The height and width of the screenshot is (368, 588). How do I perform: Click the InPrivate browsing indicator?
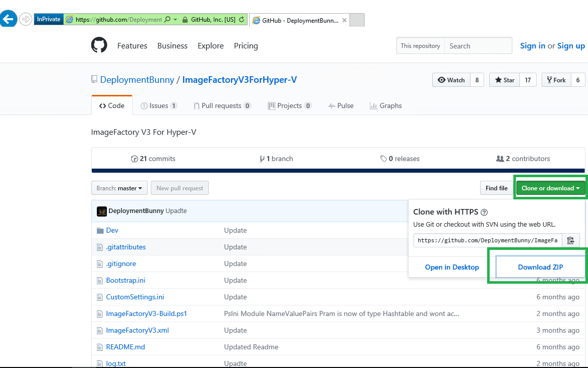49,19
